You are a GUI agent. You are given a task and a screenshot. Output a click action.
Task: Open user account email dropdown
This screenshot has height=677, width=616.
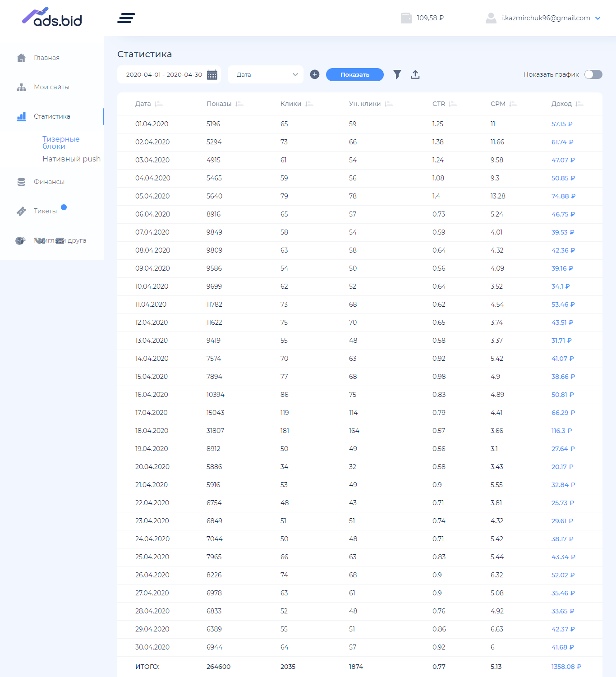546,18
